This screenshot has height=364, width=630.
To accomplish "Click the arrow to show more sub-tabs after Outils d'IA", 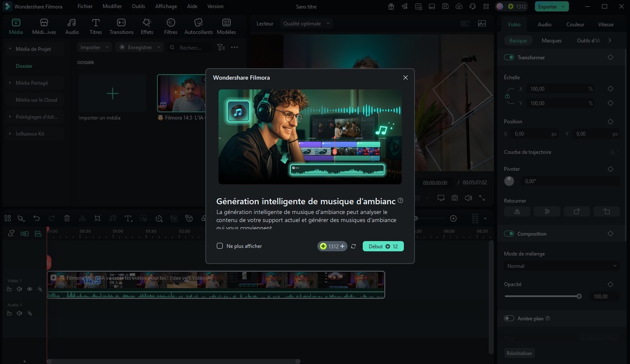I will (x=610, y=40).
